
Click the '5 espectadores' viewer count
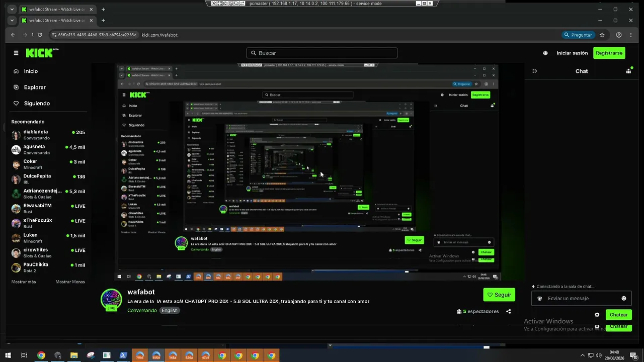tap(478, 311)
